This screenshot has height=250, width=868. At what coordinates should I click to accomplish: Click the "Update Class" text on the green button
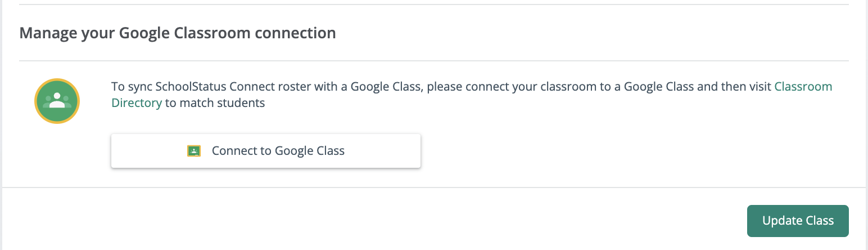798,221
